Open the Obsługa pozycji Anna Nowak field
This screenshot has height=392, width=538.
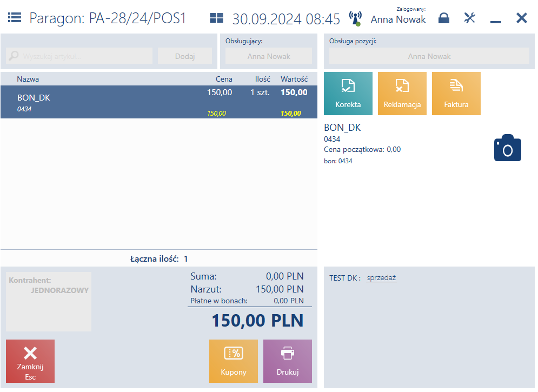429,56
